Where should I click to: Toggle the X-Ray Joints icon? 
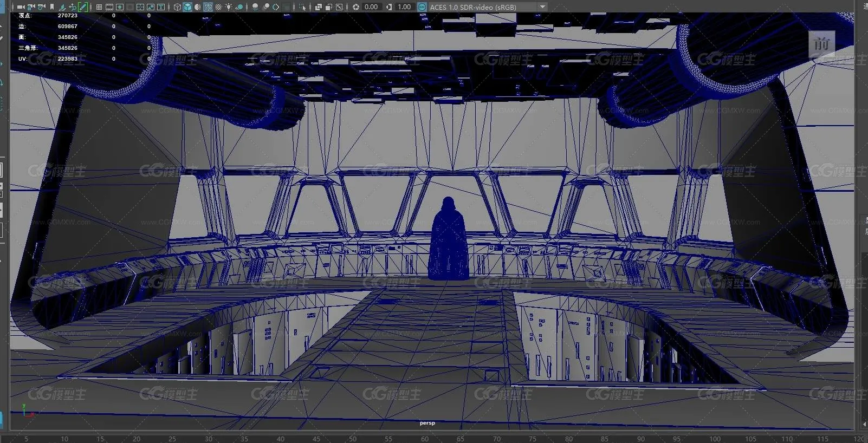[x=339, y=7]
